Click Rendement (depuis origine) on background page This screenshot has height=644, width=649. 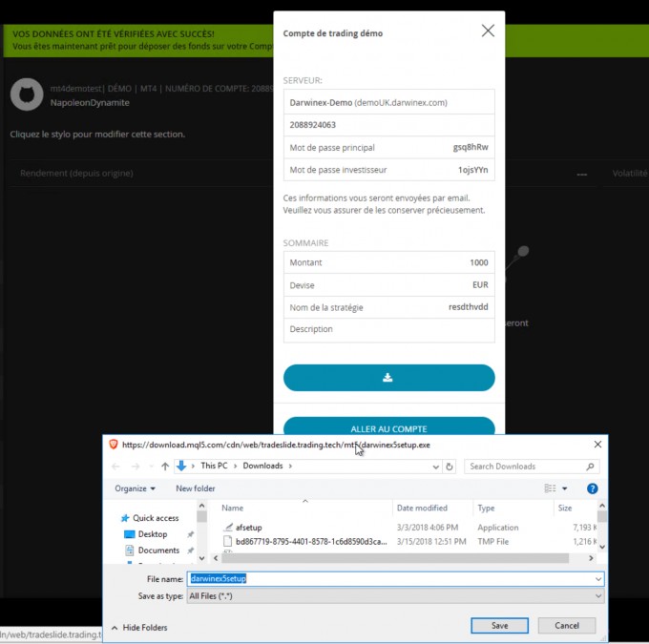click(76, 173)
